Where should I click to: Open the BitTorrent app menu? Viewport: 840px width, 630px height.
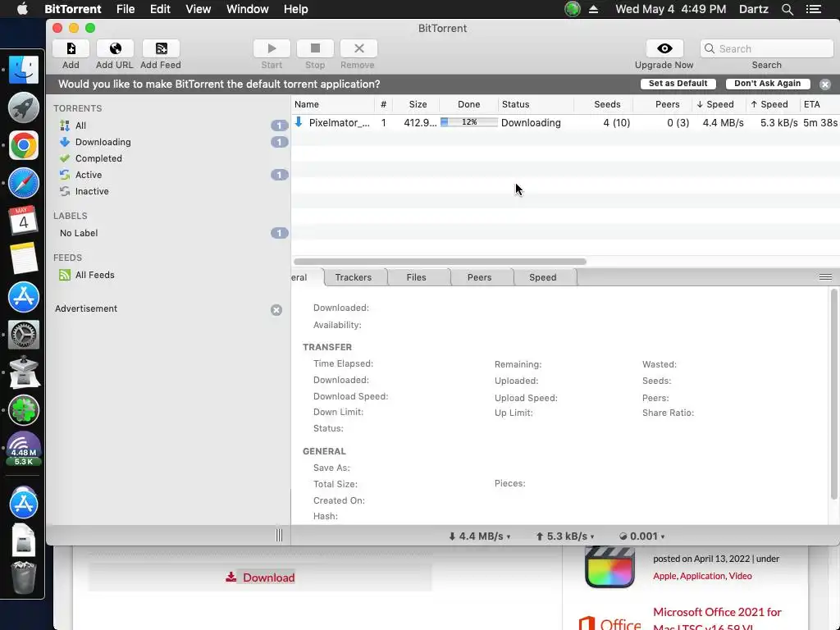73,9
